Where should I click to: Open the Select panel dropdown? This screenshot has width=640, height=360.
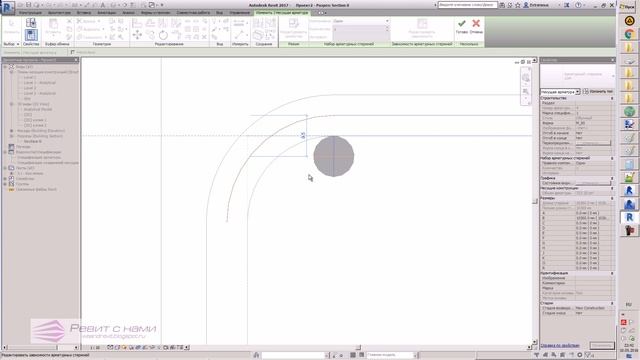coord(11,44)
